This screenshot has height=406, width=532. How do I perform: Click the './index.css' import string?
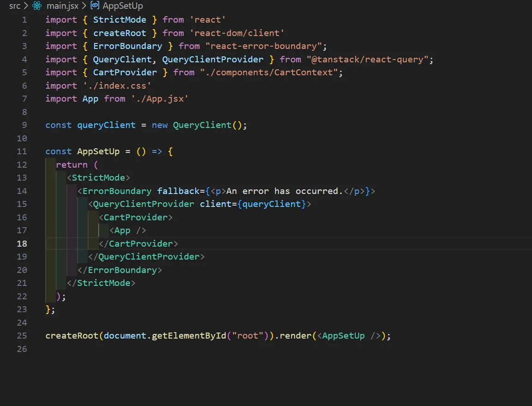pos(117,86)
